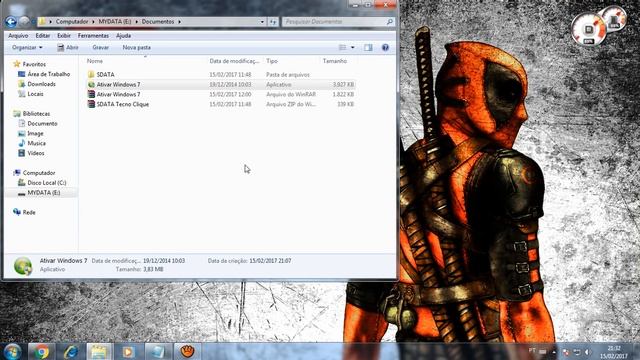Screen dimensions: 640x360
Task: Click the 3.927 KB size cell
Action: coord(343,84)
